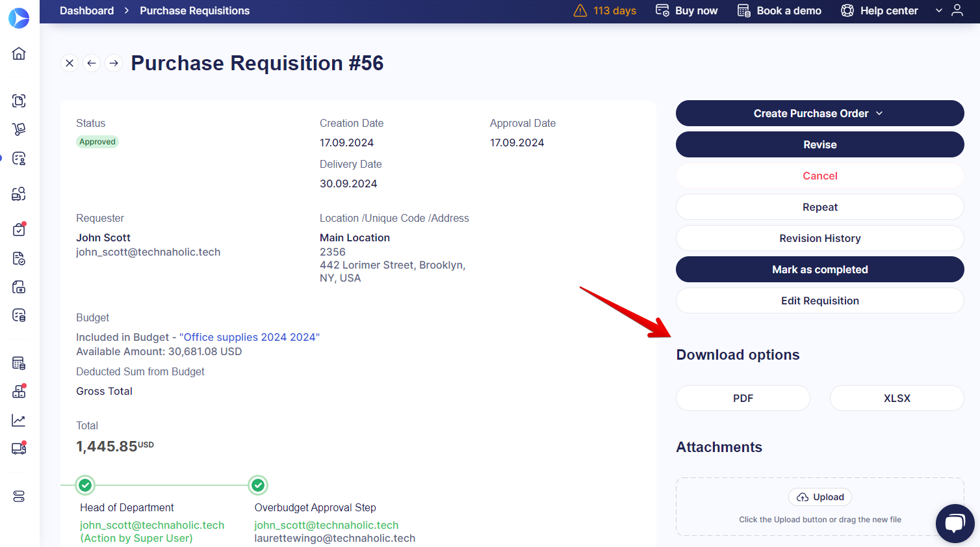Image resolution: width=980 pixels, height=547 pixels.
Task: Click the Help center lifebuoy icon
Action: pyautogui.click(x=847, y=10)
